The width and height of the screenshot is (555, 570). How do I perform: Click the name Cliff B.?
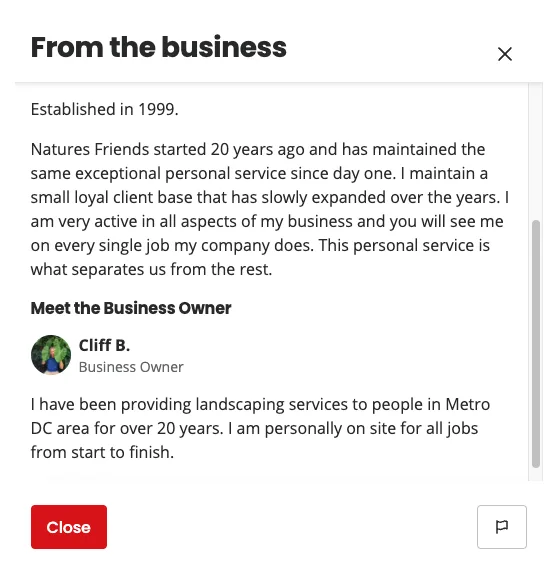[x=104, y=345]
